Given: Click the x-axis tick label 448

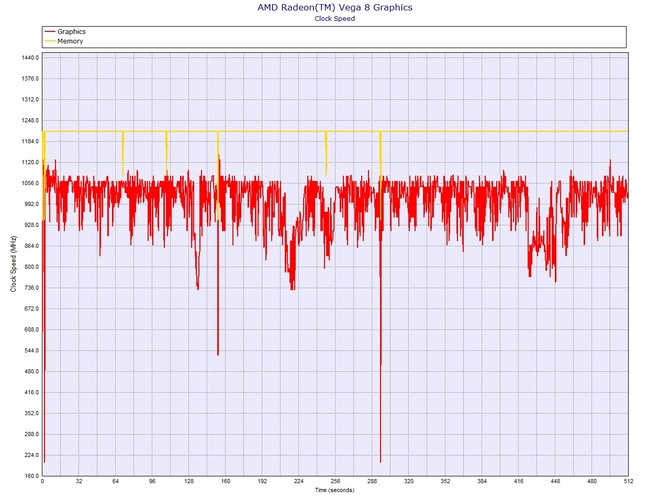Looking at the screenshot, I should pos(555,481).
